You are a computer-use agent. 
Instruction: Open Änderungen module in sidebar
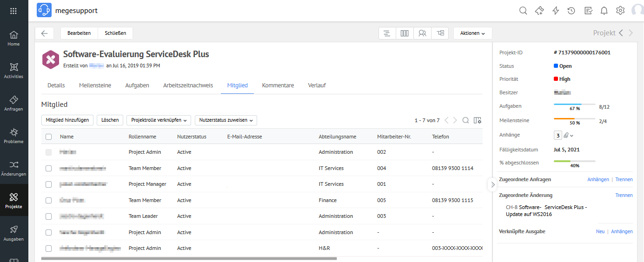point(14,169)
